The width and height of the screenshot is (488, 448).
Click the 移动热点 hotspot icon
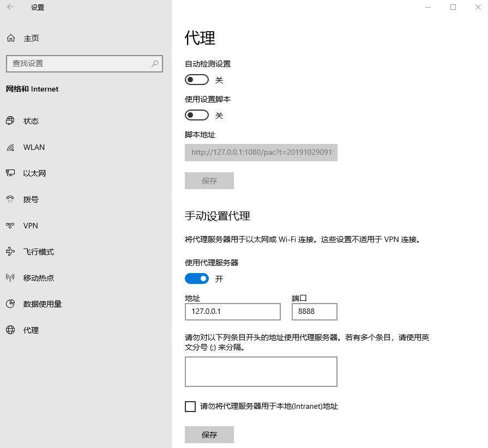10,277
